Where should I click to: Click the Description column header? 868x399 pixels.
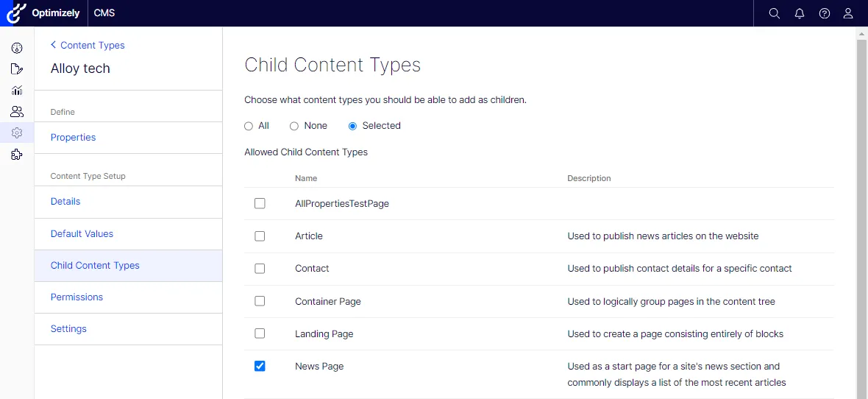pos(589,178)
